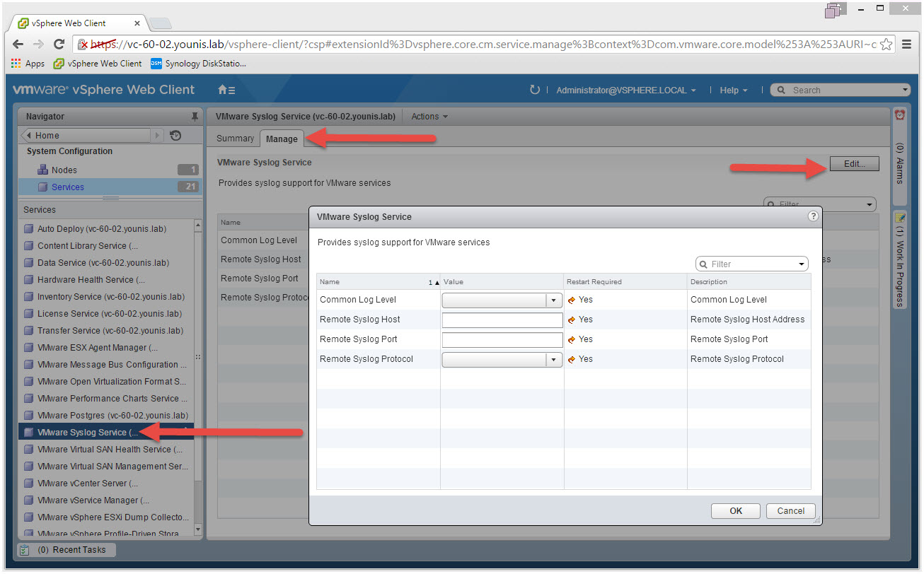924x574 pixels.
Task: Click the Description column header in dialog
Action: pyautogui.click(x=749, y=282)
